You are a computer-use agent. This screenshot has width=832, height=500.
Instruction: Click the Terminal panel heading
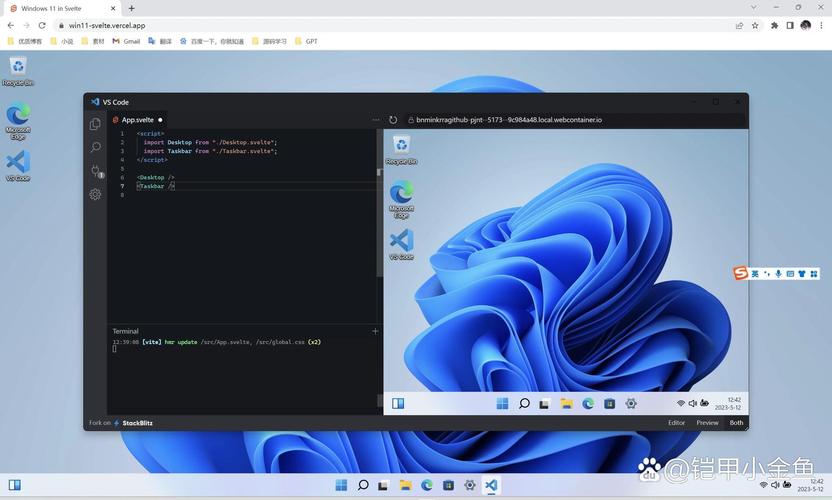coord(125,331)
